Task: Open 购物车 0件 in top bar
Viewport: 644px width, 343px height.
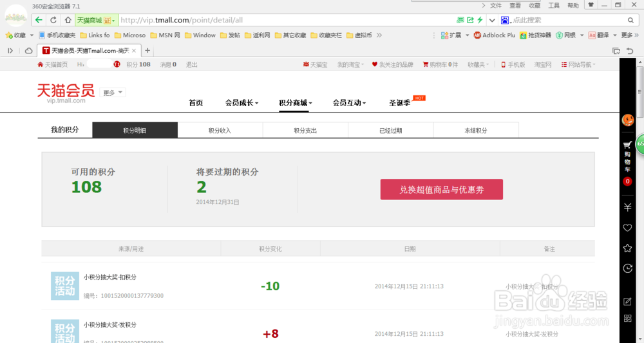Action: pyautogui.click(x=440, y=64)
